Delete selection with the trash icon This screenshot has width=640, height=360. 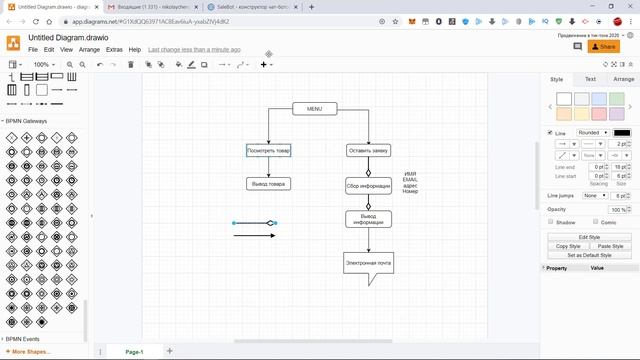pyautogui.click(x=131, y=64)
